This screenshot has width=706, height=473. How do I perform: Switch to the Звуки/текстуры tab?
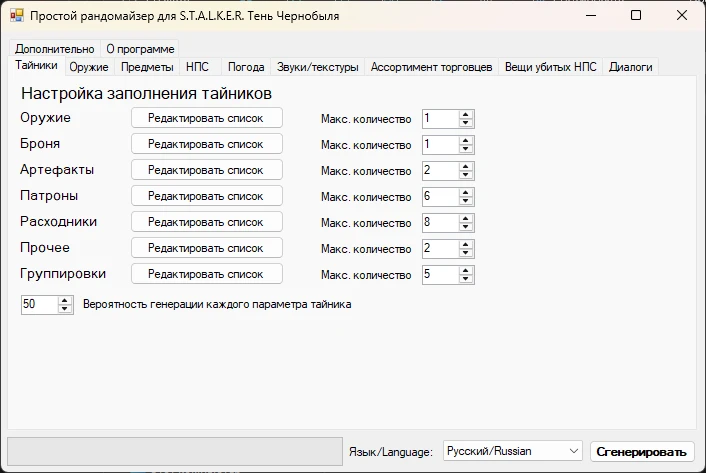pyautogui.click(x=317, y=67)
